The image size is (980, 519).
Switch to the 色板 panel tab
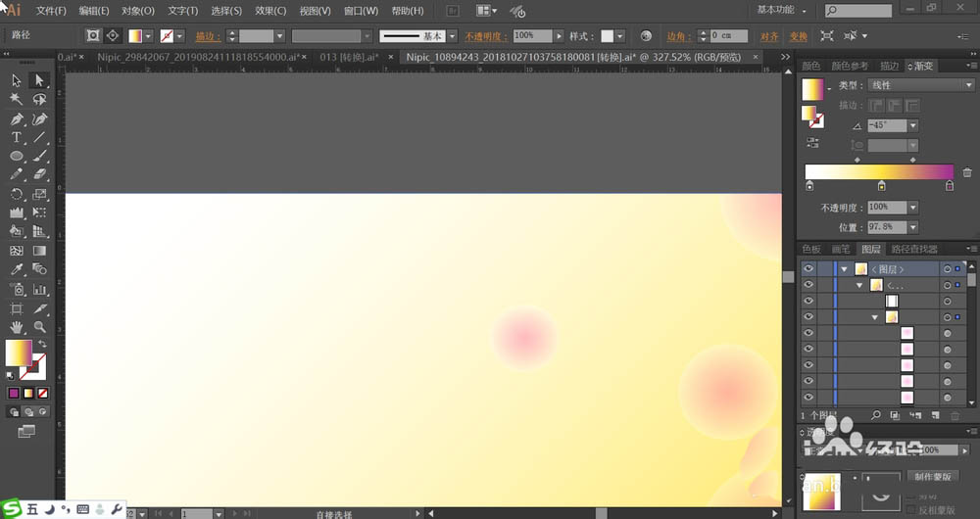point(811,249)
